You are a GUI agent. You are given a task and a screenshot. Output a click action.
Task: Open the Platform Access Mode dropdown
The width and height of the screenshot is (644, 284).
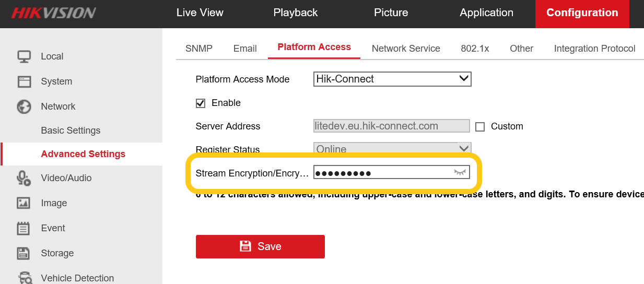[x=392, y=79]
